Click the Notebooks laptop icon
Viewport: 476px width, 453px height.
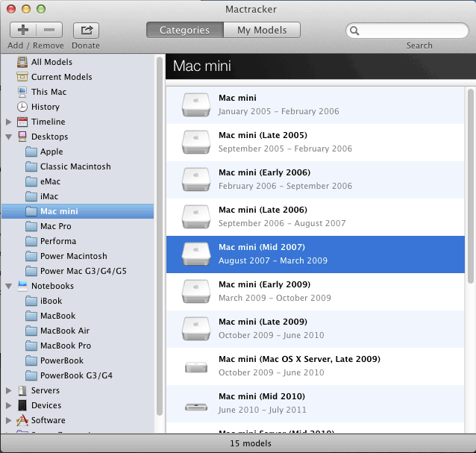[x=22, y=286]
